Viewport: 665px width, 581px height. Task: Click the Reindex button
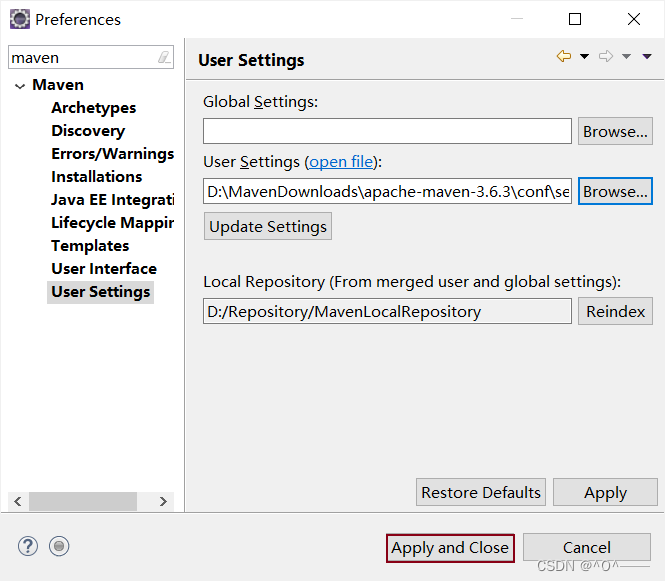[615, 311]
